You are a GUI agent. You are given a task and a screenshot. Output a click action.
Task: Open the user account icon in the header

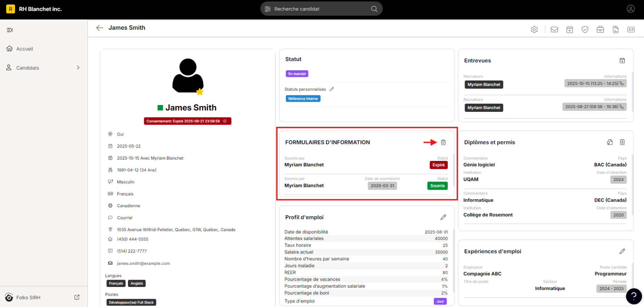point(631,9)
